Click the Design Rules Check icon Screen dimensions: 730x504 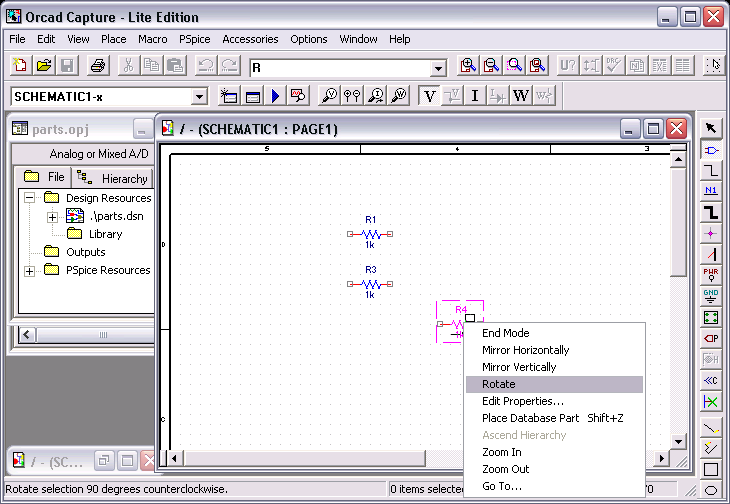tap(614, 66)
